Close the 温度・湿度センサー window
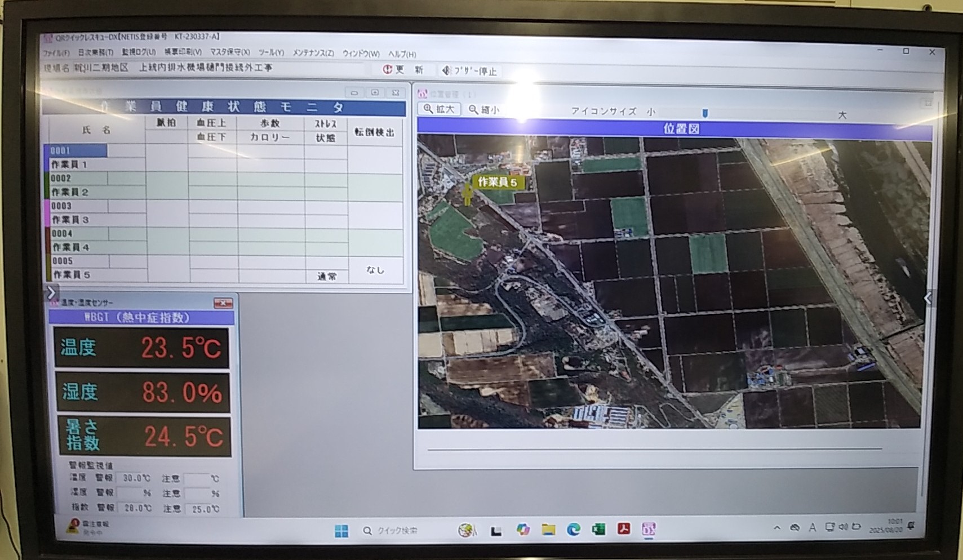 (223, 303)
